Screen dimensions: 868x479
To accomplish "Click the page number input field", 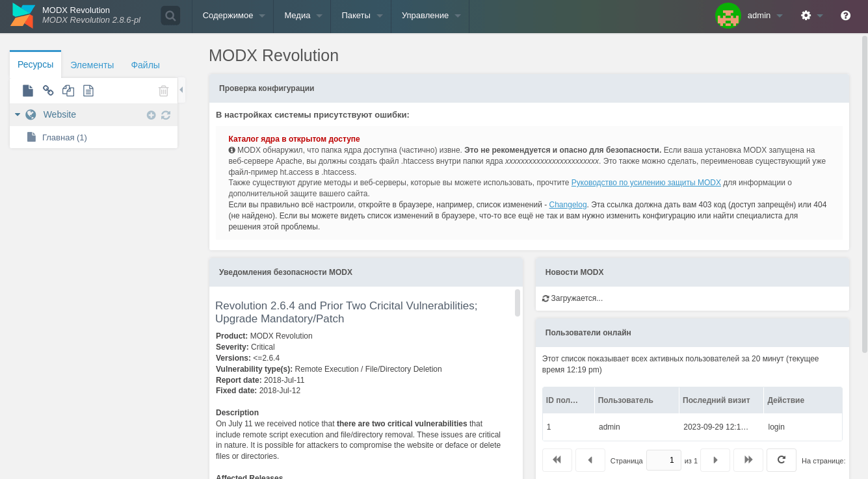I will [664, 460].
